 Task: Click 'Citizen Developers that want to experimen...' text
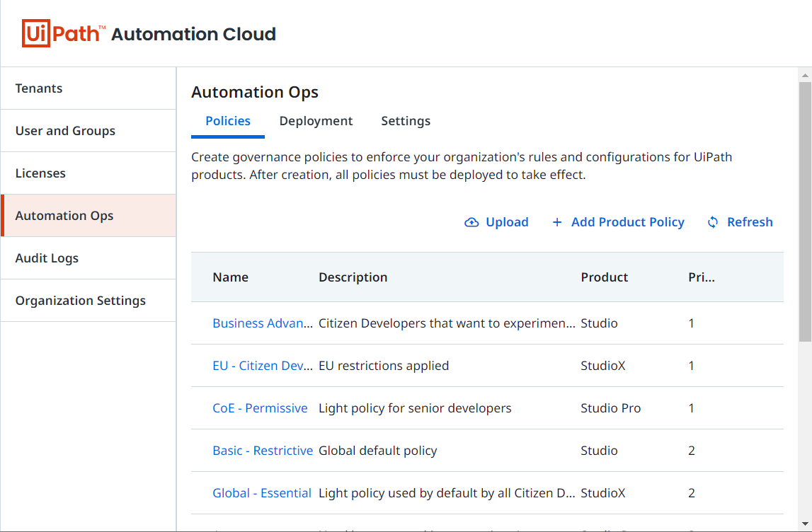(x=447, y=323)
